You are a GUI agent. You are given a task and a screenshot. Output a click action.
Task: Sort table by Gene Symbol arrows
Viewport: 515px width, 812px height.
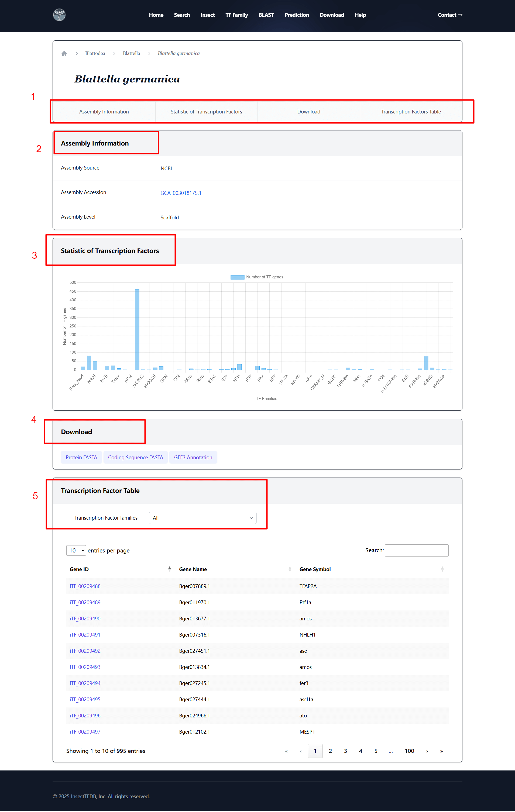pyautogui.click(x=442, y=569)
